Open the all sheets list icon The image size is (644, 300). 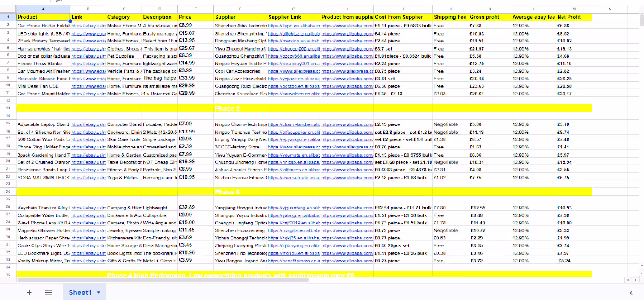click(x=48, y=292)
